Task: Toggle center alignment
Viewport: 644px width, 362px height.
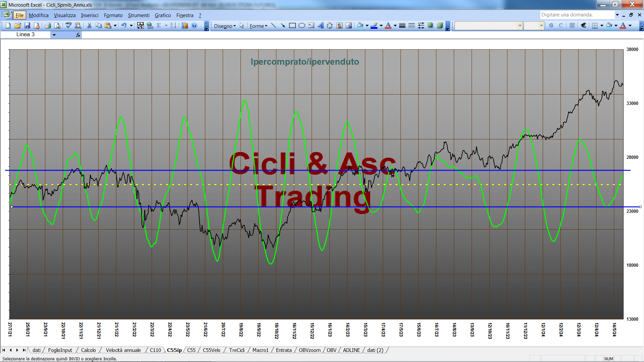Action: tap(572, 25)
